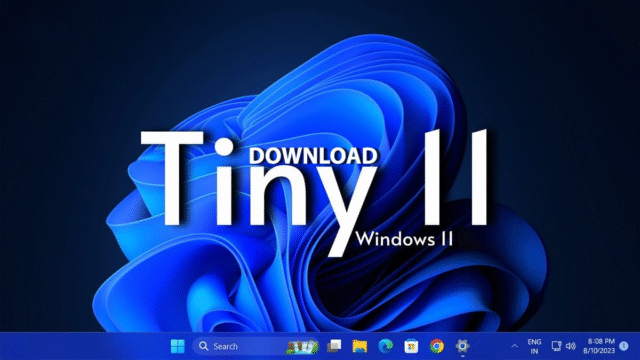Open the Settings gear on the taskbar
The image size is (640, 360).
click(462, 346)
